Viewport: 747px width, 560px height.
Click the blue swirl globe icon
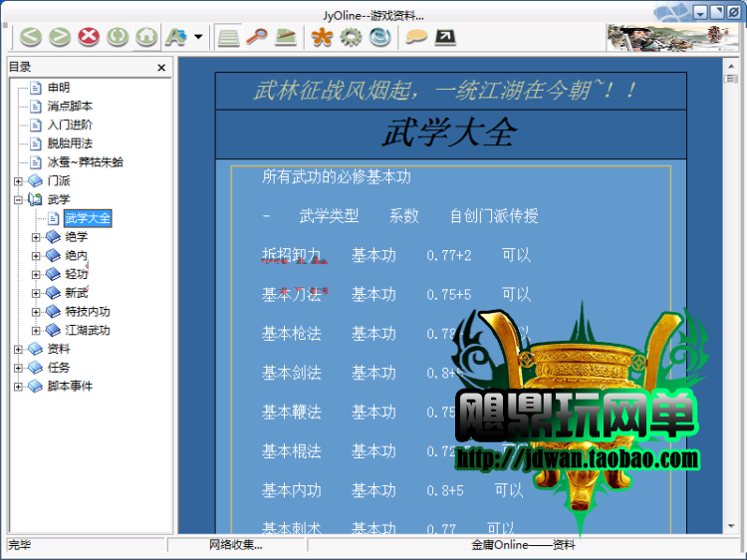click(x=380, y=37)
